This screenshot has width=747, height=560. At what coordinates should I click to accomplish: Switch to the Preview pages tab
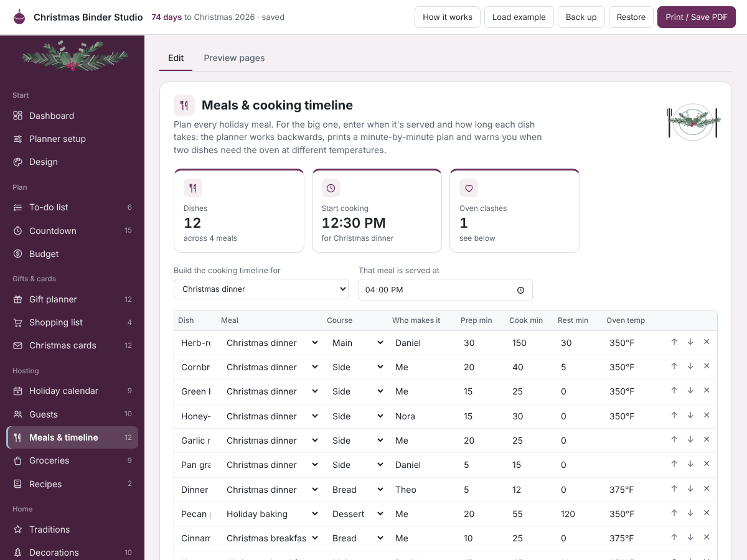[234, 58]
